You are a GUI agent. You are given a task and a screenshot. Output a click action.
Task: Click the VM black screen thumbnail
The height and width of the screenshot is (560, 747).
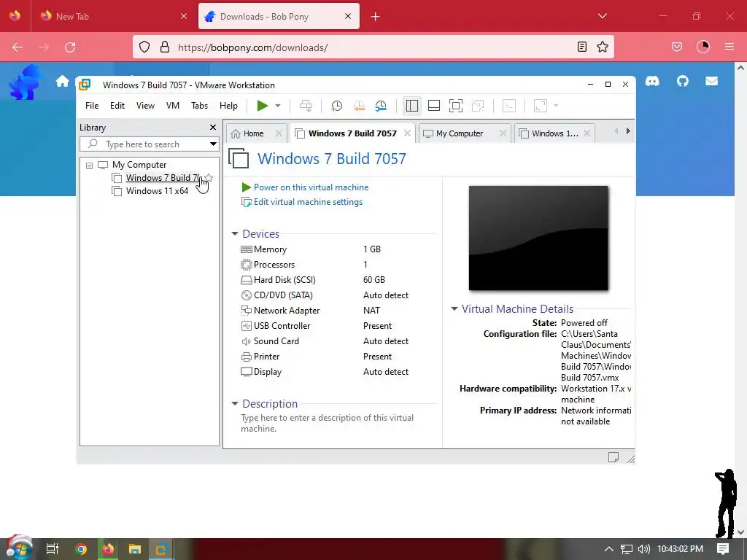tap(538, 238)
